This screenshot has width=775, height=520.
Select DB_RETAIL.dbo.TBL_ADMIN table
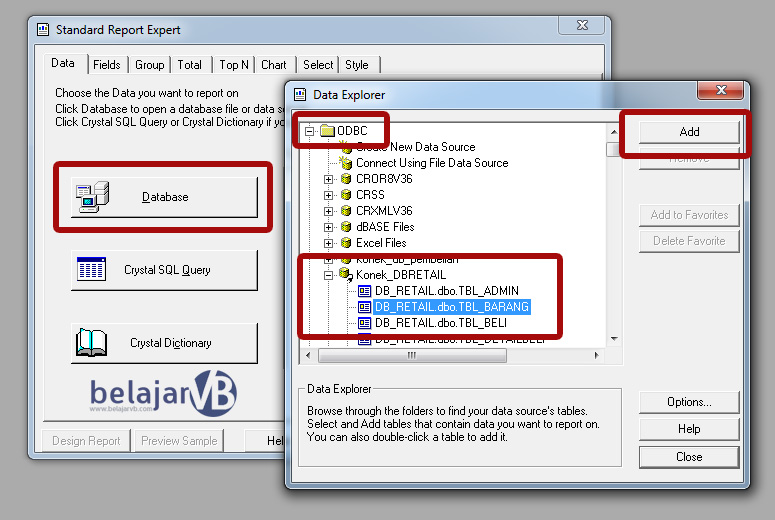tap(447, 291)
